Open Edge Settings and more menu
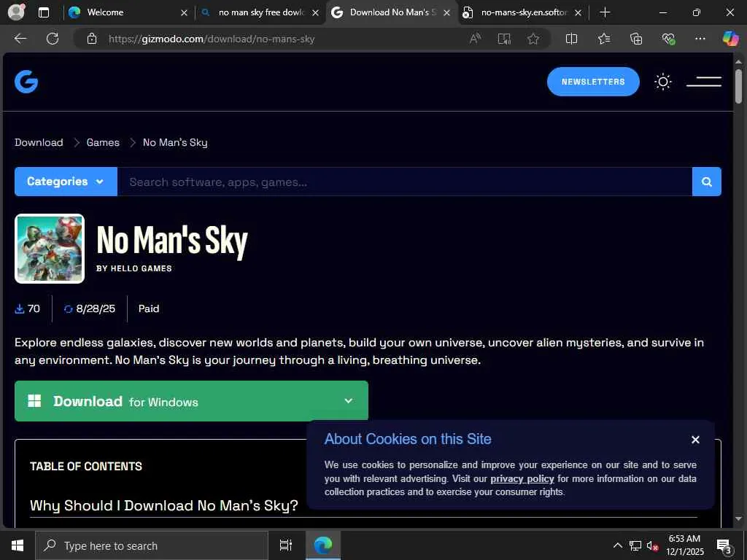747x560 pixels. point(700,39)
